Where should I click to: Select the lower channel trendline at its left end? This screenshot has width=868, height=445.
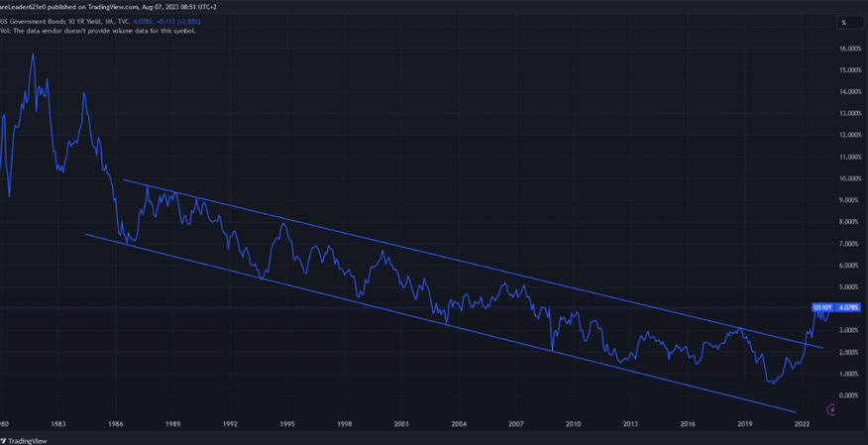(87, 235)
